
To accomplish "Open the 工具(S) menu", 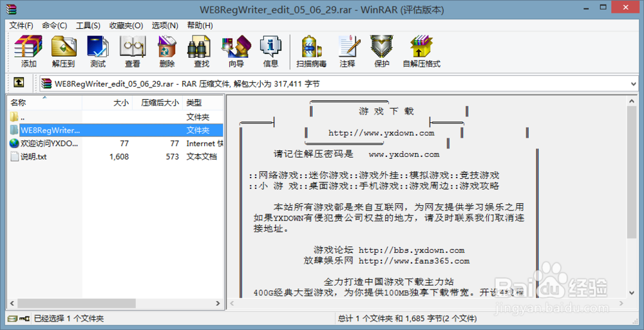I will (88, 26).
